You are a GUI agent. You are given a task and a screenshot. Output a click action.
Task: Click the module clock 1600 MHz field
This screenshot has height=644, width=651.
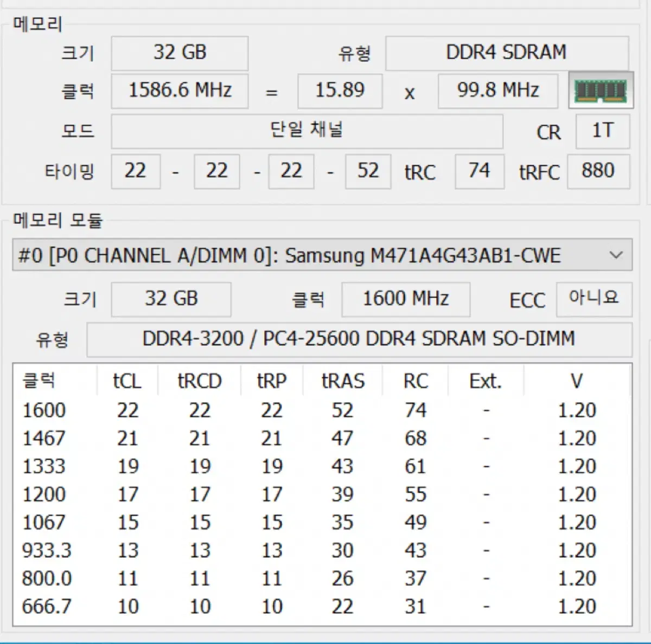coord(406,299)
